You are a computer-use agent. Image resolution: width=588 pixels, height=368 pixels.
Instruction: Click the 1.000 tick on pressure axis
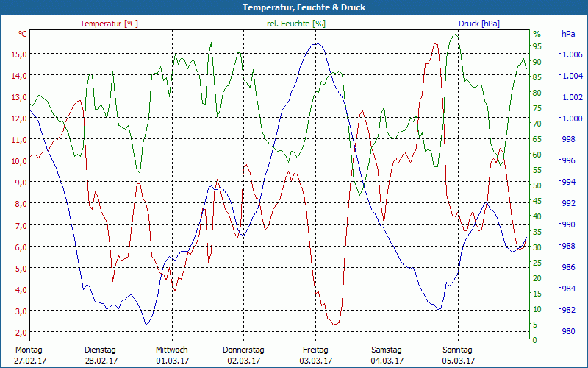[x=572, y=118]
